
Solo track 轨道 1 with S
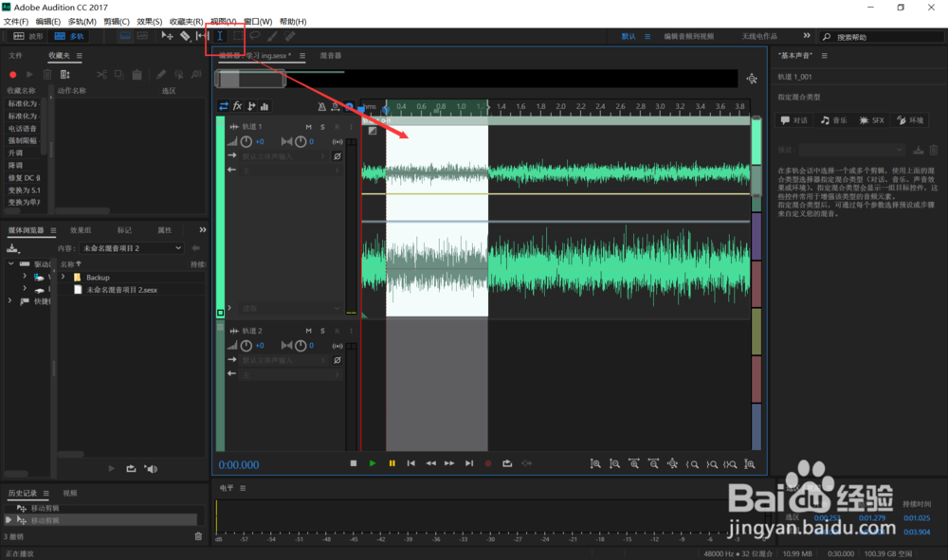323,127
